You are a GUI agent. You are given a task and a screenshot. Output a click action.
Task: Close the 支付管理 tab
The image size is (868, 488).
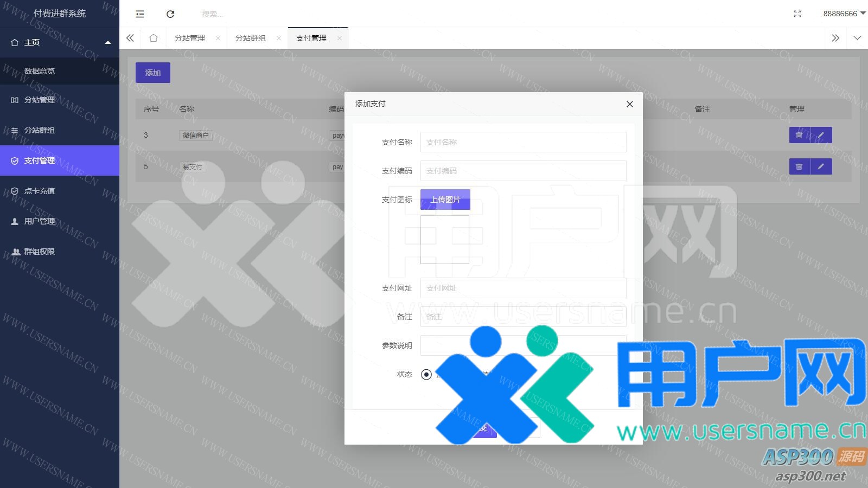click(x=340, y=38)
